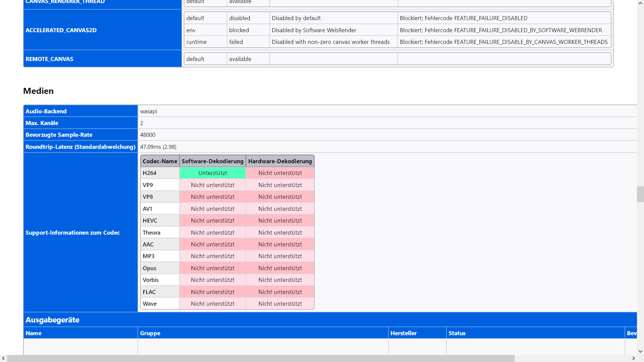The image size is (644, 362).
Task: Click the Gruppe column header
Action: (x=150, y=333)
